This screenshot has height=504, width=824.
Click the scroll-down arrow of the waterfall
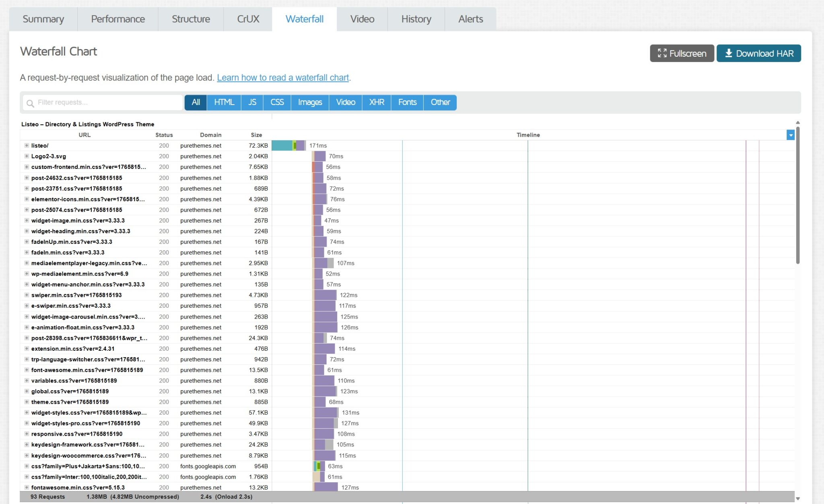(x=797, y=498)
